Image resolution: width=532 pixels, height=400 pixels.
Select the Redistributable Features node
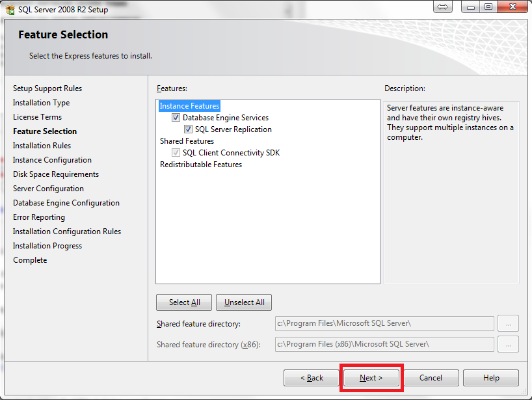(201, 165)
